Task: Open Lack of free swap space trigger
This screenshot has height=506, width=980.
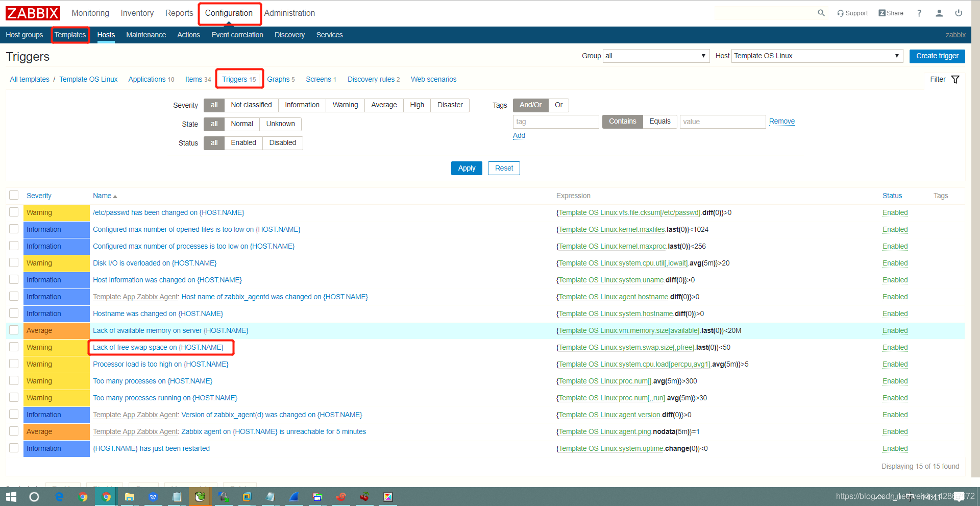Action: click(158, 347)
